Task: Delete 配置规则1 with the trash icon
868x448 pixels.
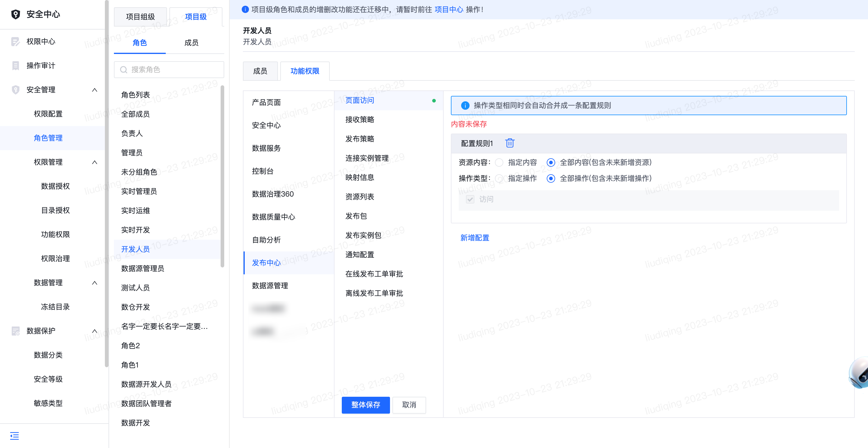Action: pos(509,143)
